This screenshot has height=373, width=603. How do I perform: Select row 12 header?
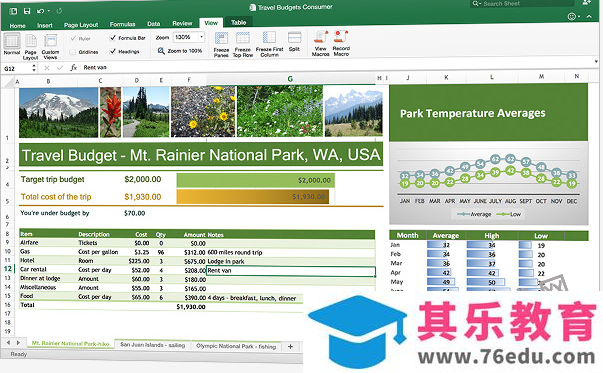click(8, 269)
